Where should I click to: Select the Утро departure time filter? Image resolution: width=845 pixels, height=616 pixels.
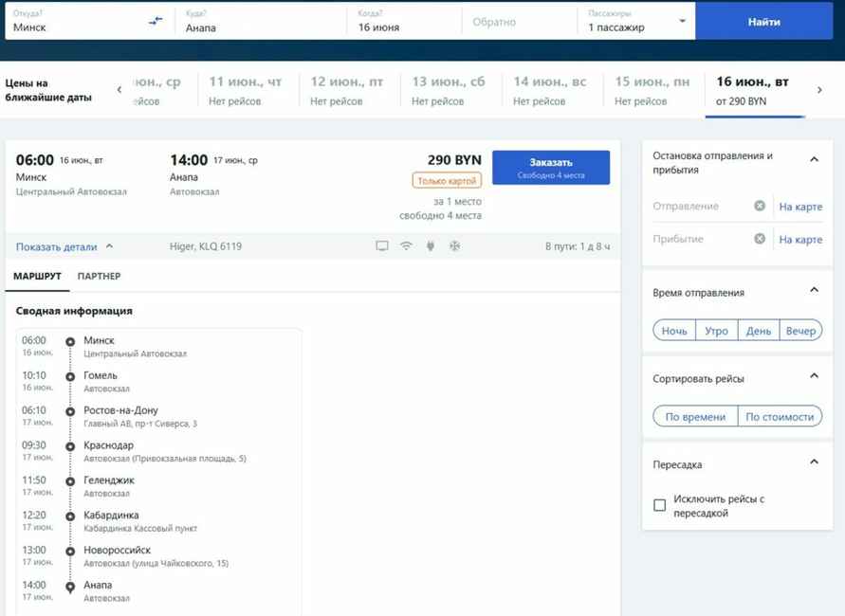point(716,330)
